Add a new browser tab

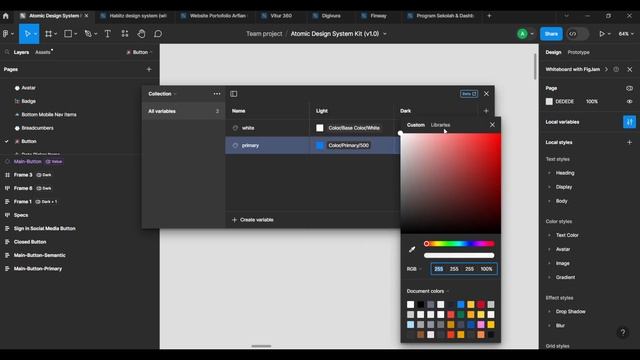[x=489, y=16]
